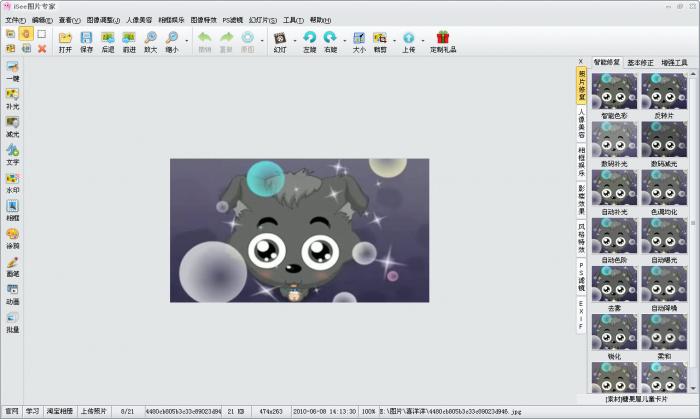The image size is (700, 419).
Task: Expand dropdown arrow next to 原图
Action: coord(262,41)
